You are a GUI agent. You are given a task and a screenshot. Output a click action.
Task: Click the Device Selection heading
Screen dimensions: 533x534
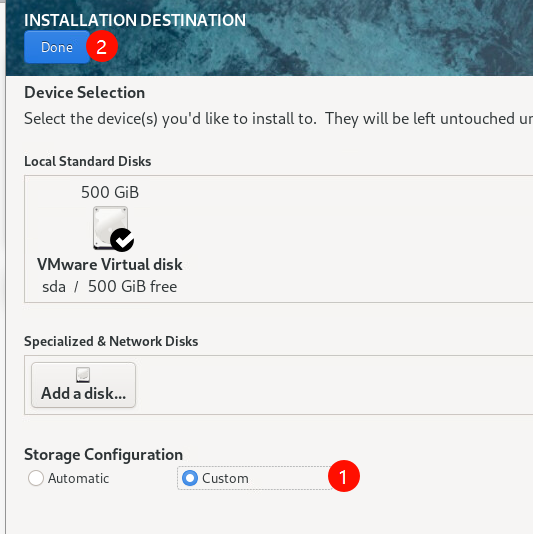pos(84,93)
